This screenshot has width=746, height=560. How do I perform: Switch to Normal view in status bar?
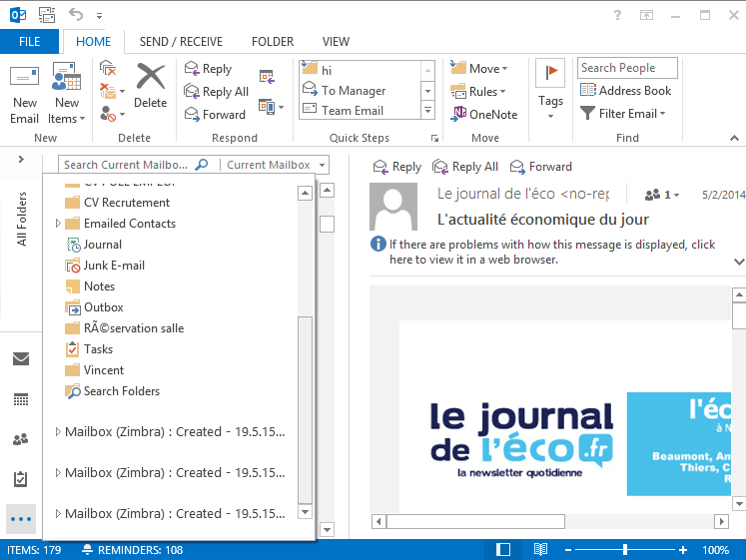click(503, 550)
